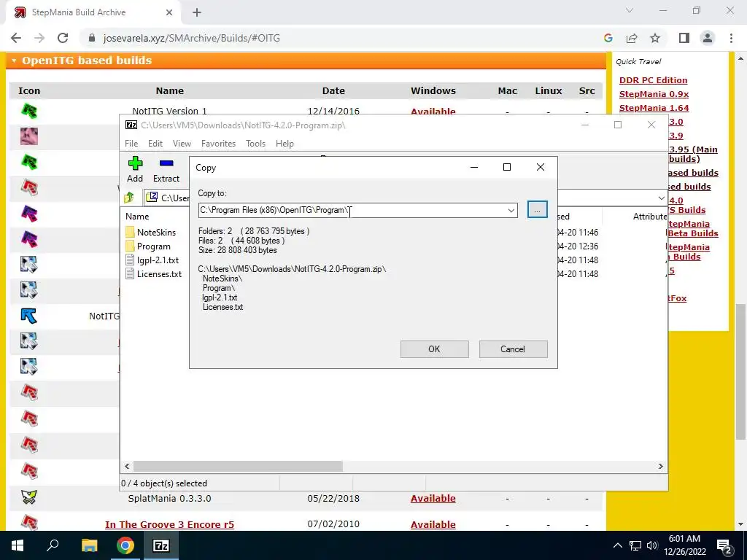747x560 pixels.
Task: Go up one folder level in 7-Zip
Action: tap(129, 198)
